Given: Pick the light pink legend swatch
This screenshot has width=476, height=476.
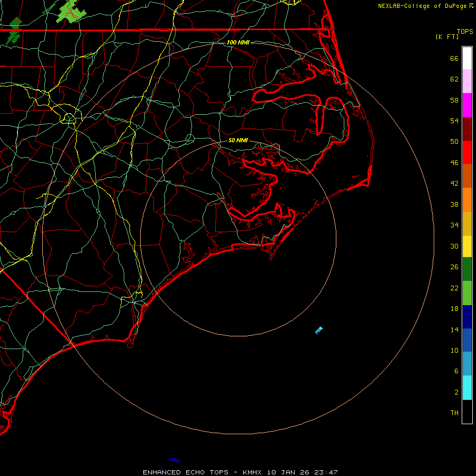Looking at the screenshot, I should tap(467, 81).
